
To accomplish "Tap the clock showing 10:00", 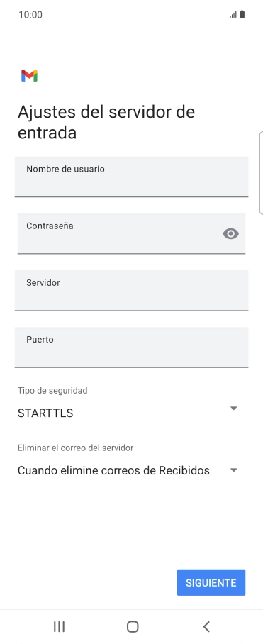I will point(30,15).
